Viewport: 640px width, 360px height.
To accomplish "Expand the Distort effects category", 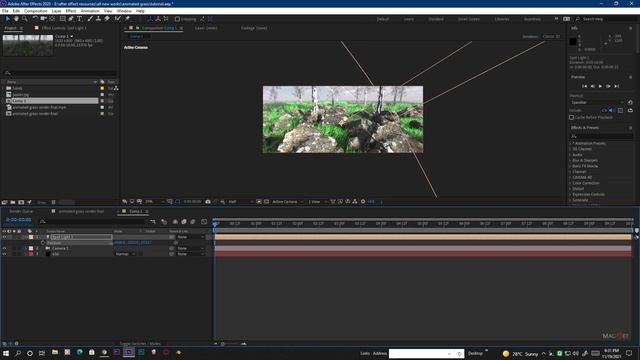I will [x=571, y=189].
